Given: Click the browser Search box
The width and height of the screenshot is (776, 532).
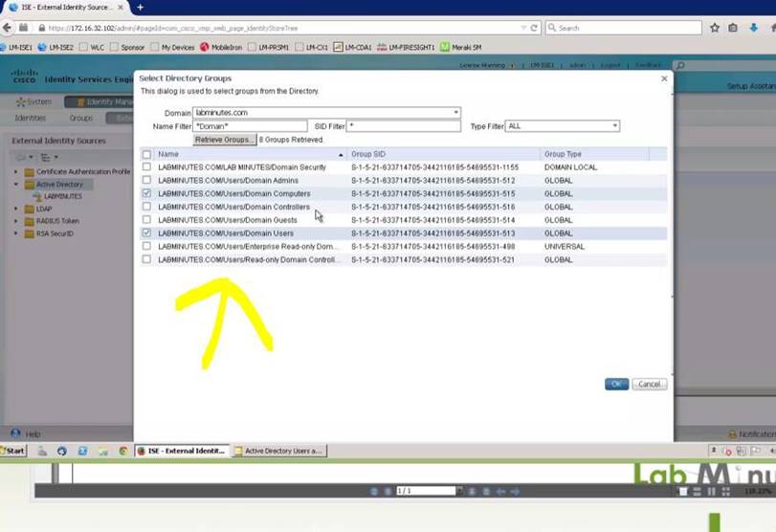Looking at the screenshot, I should (624, 28).
